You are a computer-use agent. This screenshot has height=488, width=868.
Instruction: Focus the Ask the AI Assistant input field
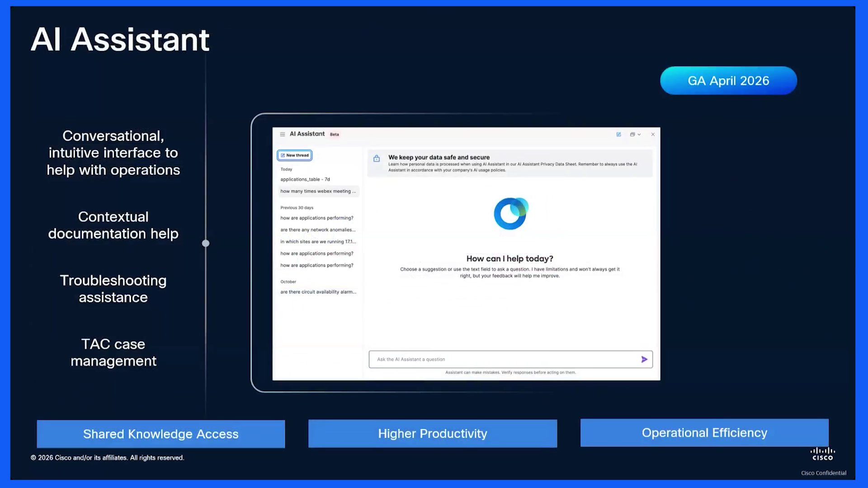510,359
